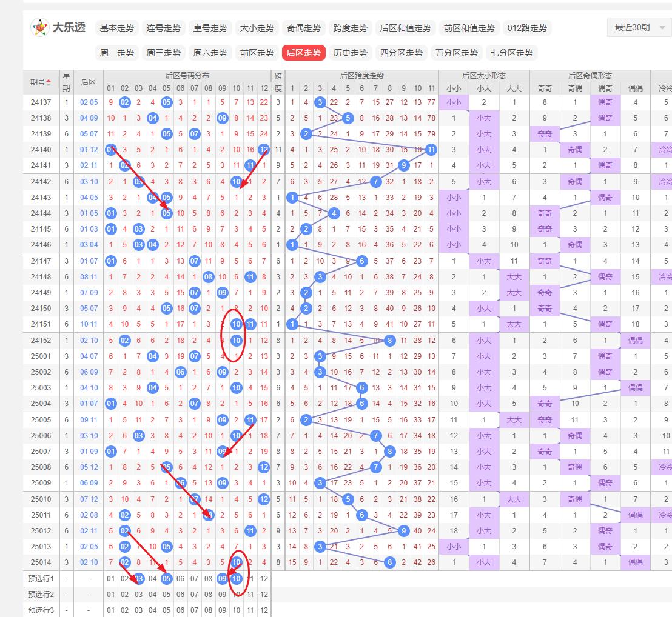Deselect number 05 in 预选行1

(167, 579)
